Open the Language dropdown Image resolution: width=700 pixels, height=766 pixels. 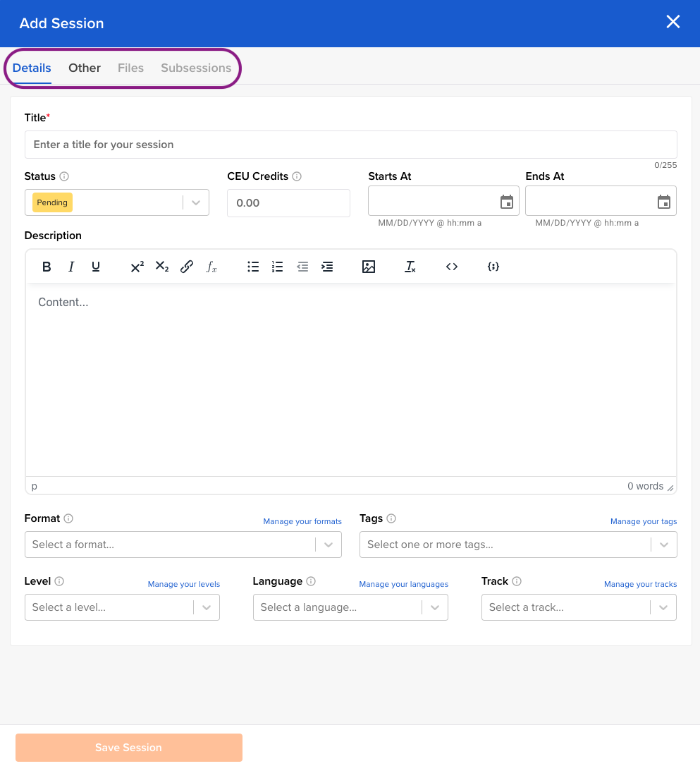pyautogui.click(x=434, y=607)
